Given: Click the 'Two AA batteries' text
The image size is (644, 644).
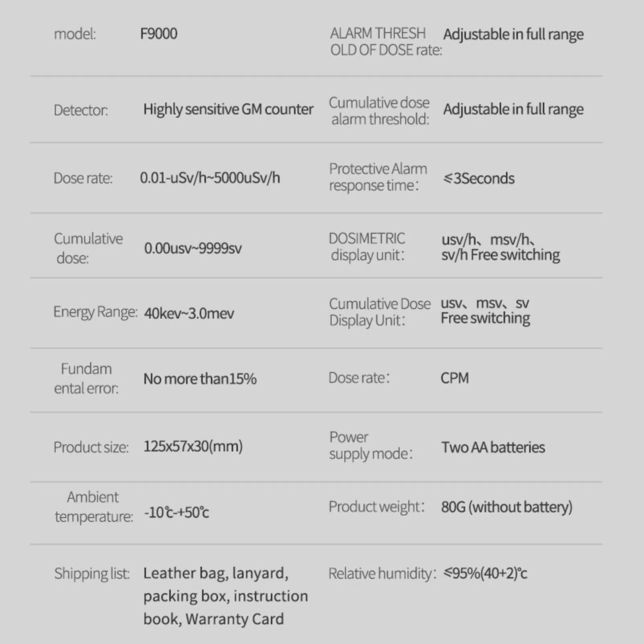Looking at the screenshot, I should pyautogui.click(x=493, y=447).
